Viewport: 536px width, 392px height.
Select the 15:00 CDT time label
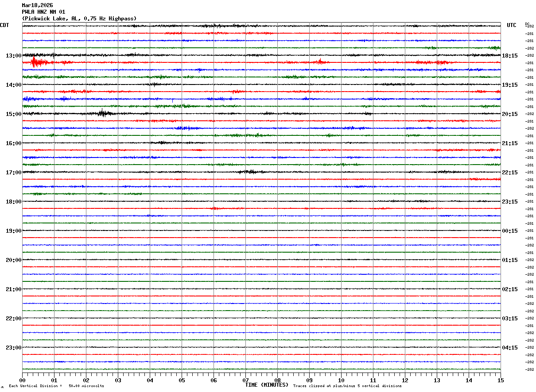[13, 114]
